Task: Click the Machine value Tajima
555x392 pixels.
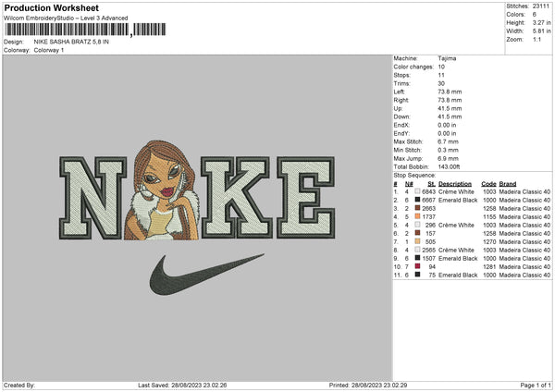Action: [x=447, y=58]
